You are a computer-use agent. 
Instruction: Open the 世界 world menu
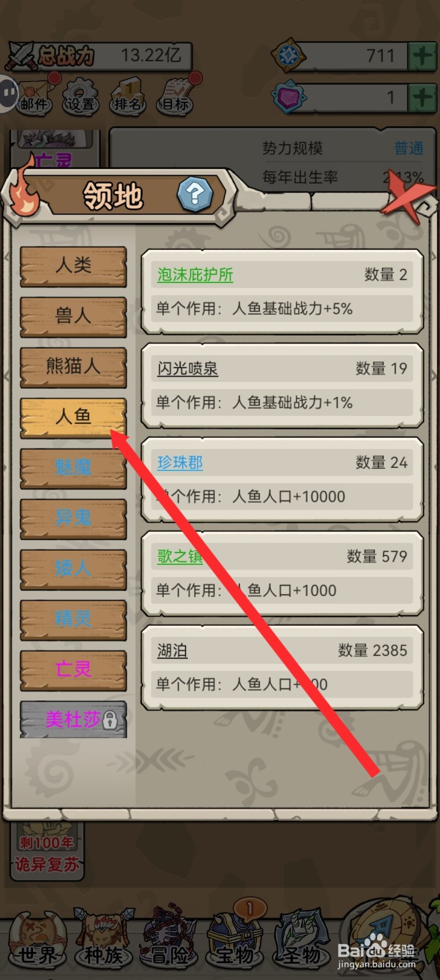coord(37,939)
